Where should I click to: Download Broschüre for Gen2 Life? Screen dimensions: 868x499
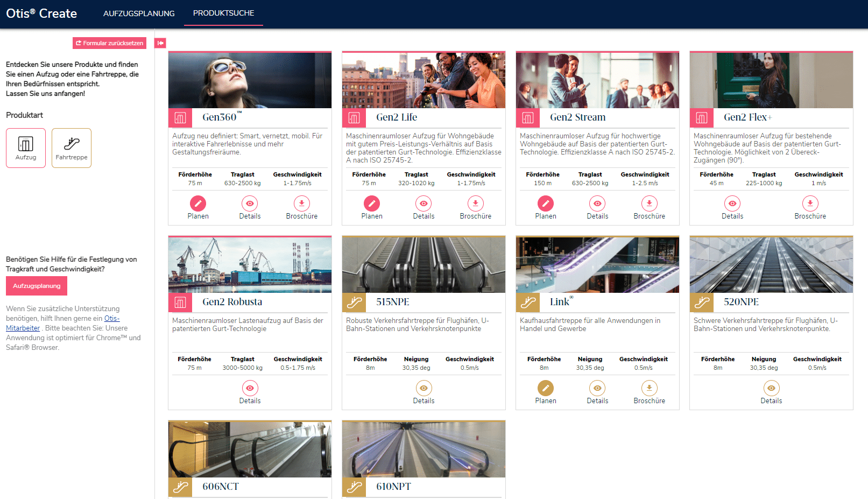[x=476, y=203]
